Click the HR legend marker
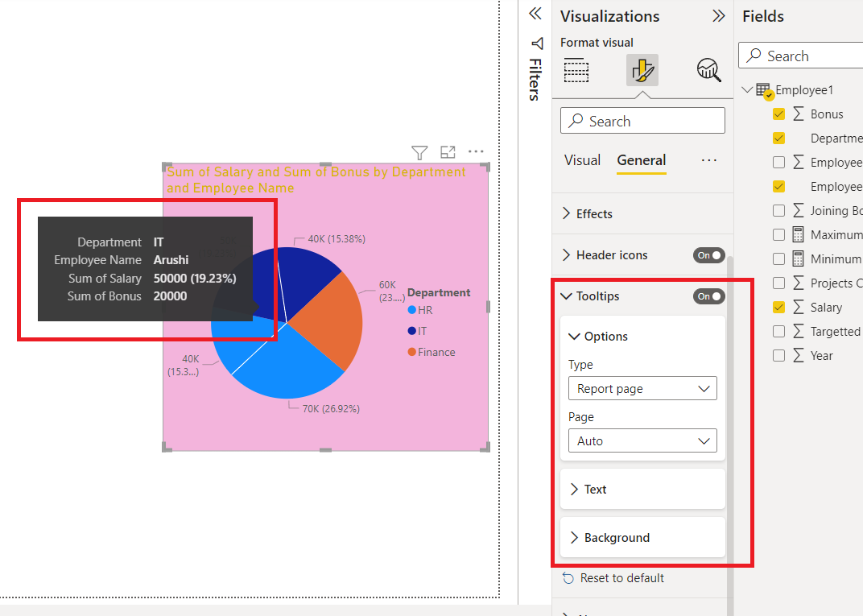 [x=411, y=310]
